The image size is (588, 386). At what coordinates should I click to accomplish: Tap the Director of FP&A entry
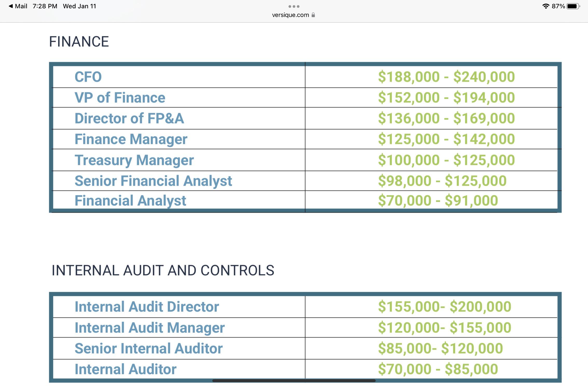[x=129, y=118]
